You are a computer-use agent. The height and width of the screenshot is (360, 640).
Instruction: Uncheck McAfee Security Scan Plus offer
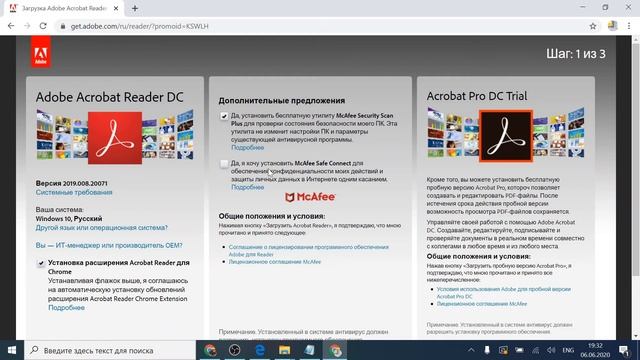(224, 116)
